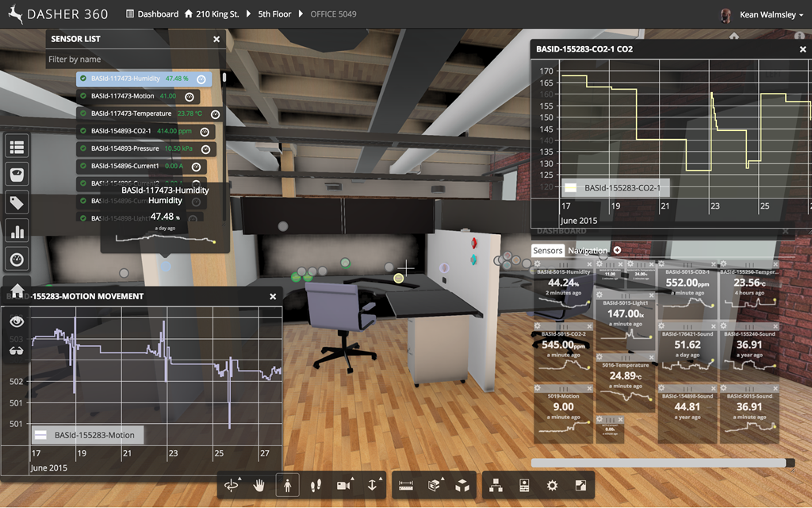This screenshot has width=812, height=508.
Task: Expand the camera tool options arrow
Action: pyautogui.click(x=353, y=479)
